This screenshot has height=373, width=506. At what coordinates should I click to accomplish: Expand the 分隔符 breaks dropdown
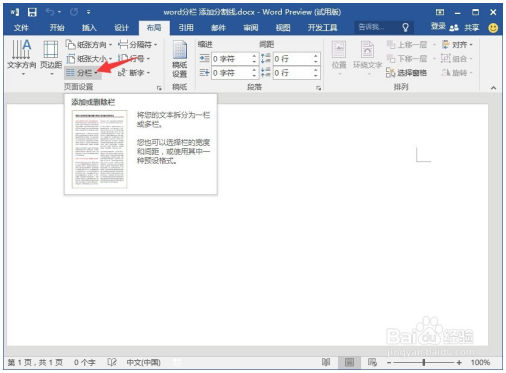(x=138, y=45)
